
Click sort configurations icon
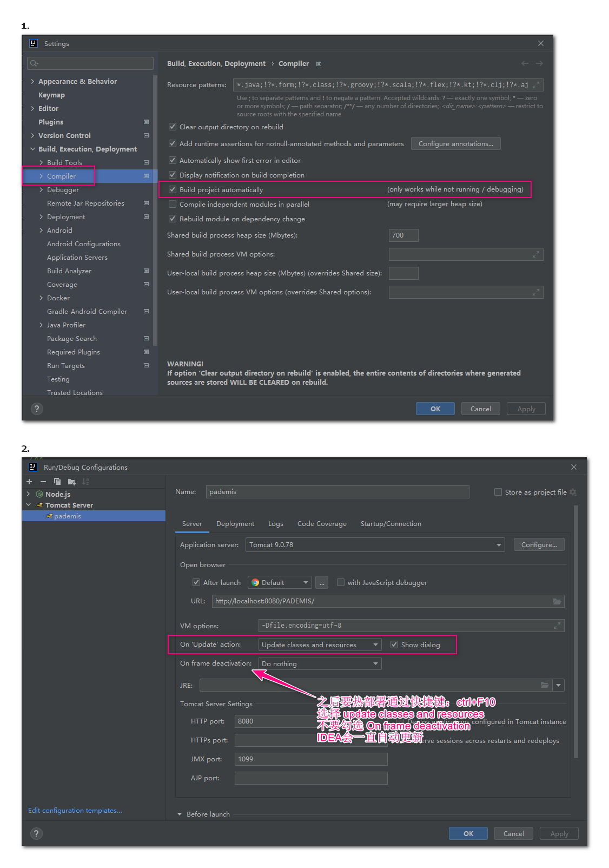pos(85,482)
